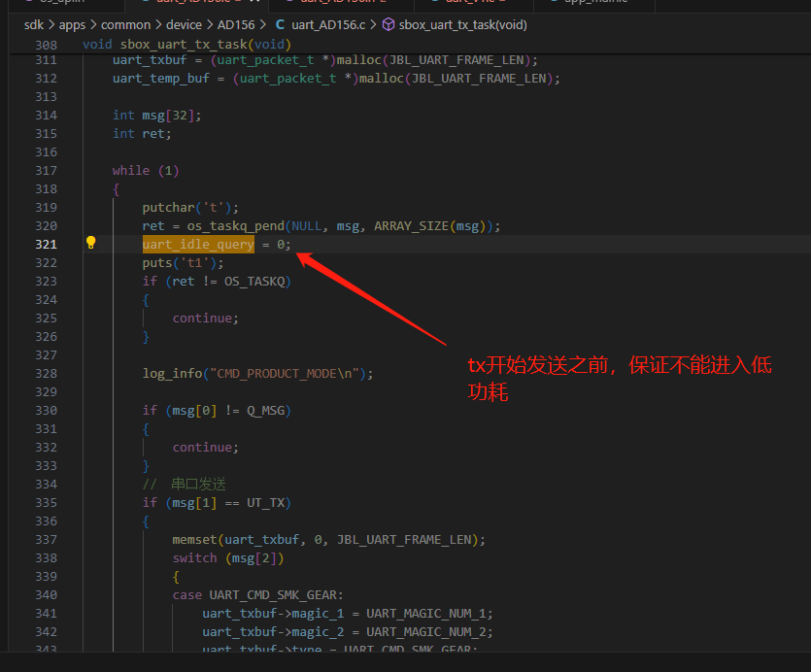811x672 pixels.
Task: Click the function symbol icon in the breadcrumb
Action: 388,25
